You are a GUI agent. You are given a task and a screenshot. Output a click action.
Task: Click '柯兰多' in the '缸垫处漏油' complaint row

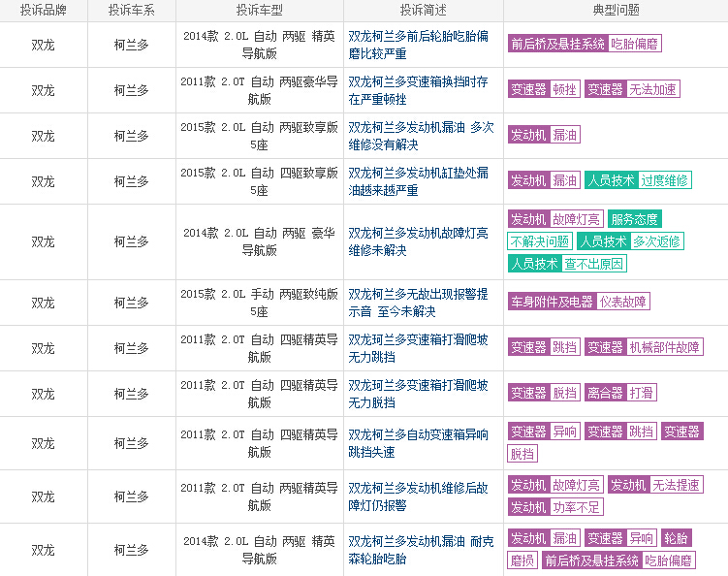pyautogui.click(x=132, y=181)
